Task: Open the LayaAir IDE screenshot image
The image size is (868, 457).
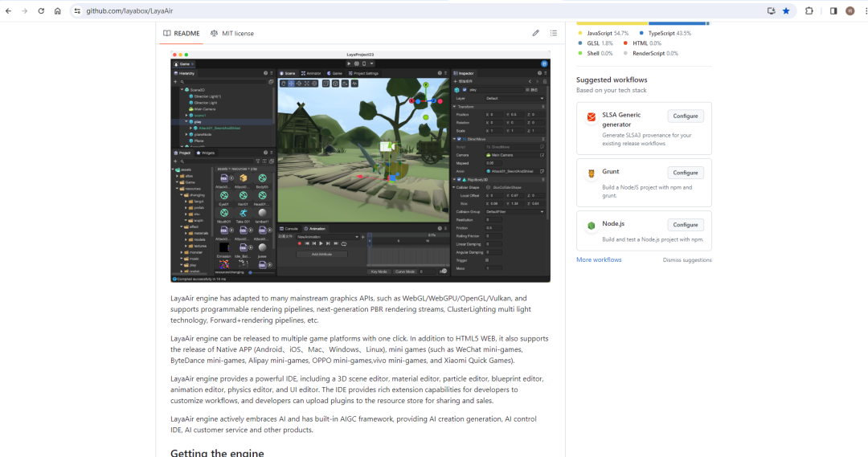Action: (x=360, y=166)
